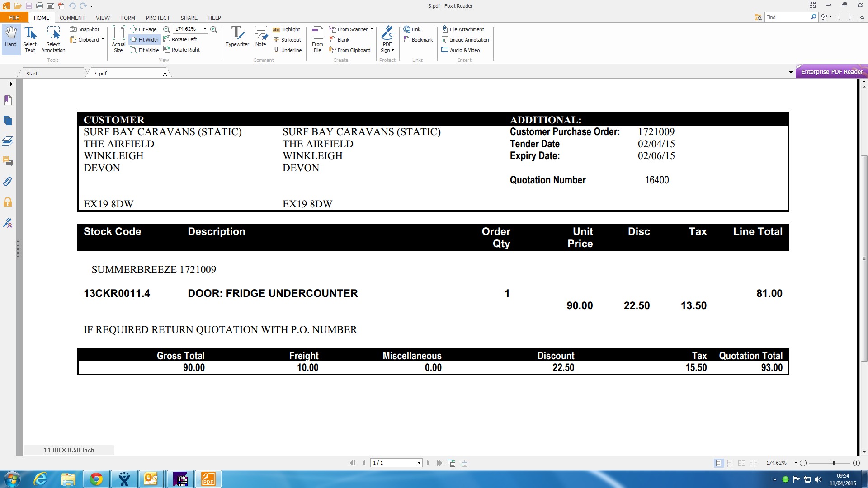Open page number dropdown in navigation bar
The image size is (868, 488).
pyautogui.click(x=419, y=463)
